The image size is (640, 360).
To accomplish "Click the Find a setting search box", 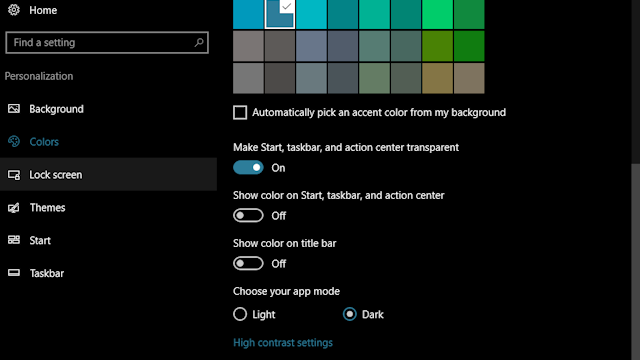I will pos(107,42).
